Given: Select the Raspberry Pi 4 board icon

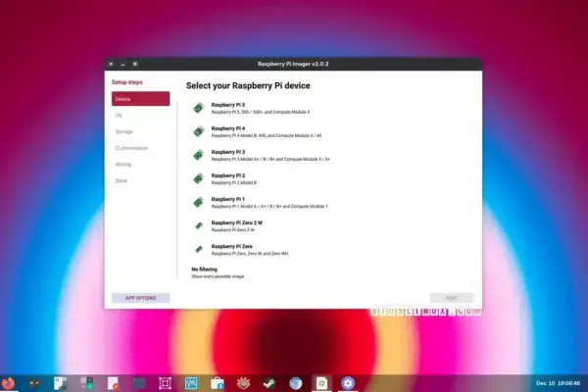Looking at the screenshot, I should point(198,131).
